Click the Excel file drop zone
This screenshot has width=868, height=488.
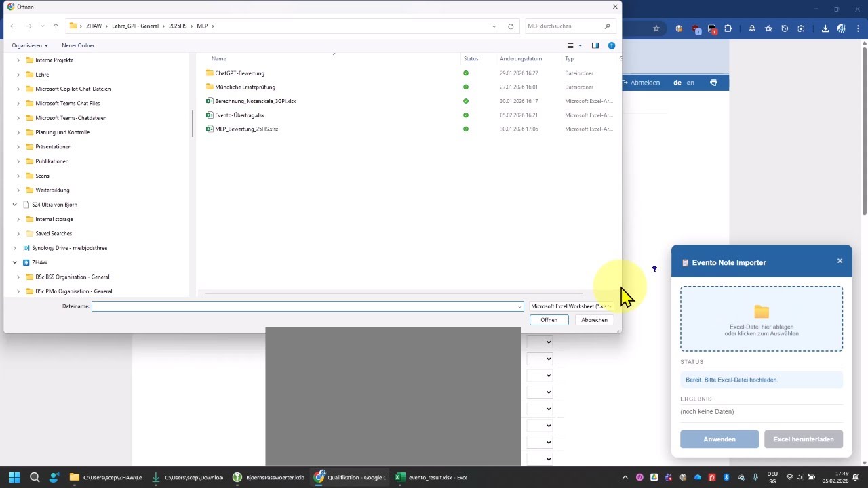point(762,319)
